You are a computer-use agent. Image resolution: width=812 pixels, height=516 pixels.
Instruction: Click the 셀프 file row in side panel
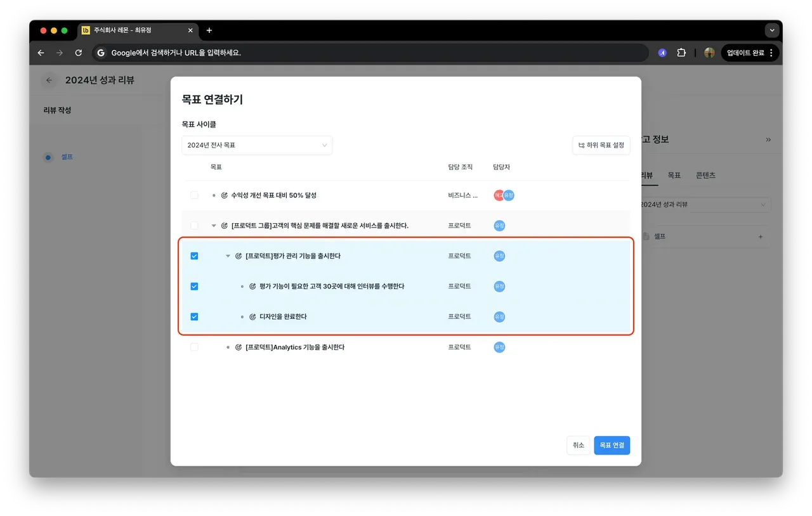pos(706,236)
